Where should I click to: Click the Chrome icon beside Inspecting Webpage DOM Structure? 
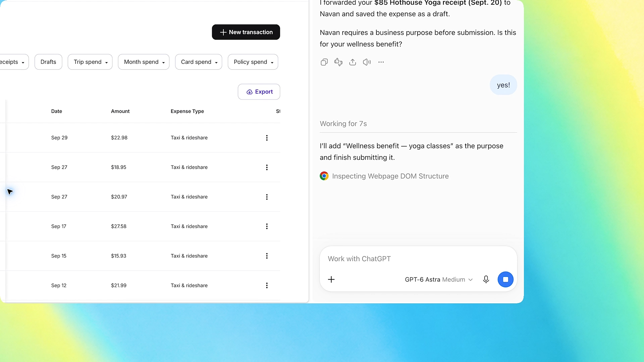[x=324, y=176]
